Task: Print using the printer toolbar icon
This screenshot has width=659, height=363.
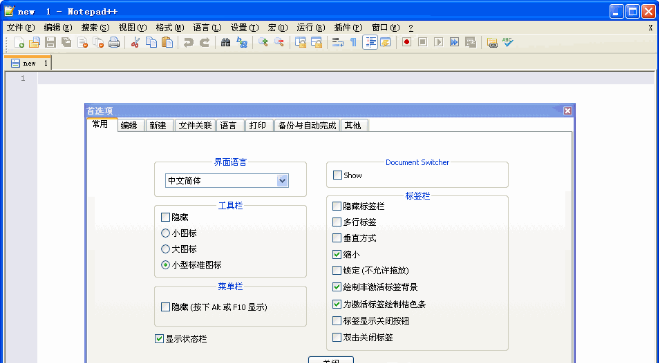Action: pyautogui.click(x=114, y=42)
